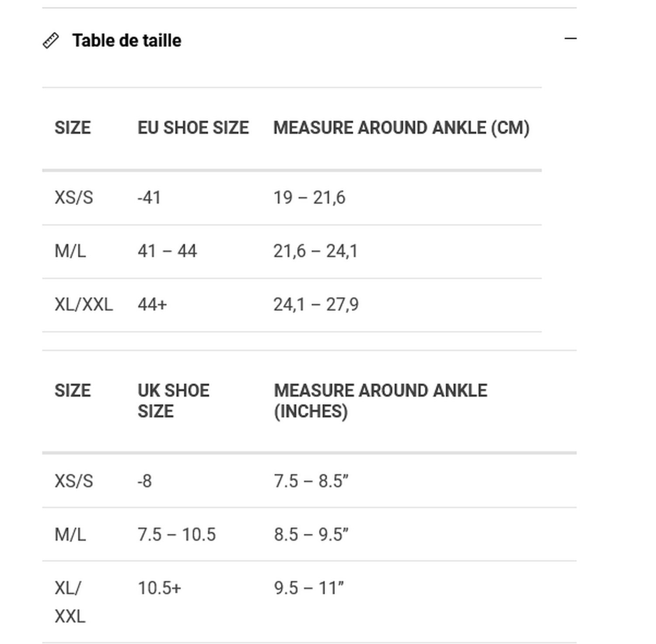Select the EU SHOE SIZE column header
Screen dimensions: 656x644
(193, 128)
